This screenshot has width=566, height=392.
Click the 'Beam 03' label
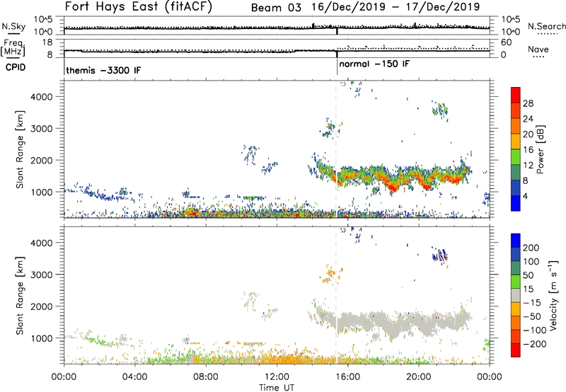coord(276,8)
